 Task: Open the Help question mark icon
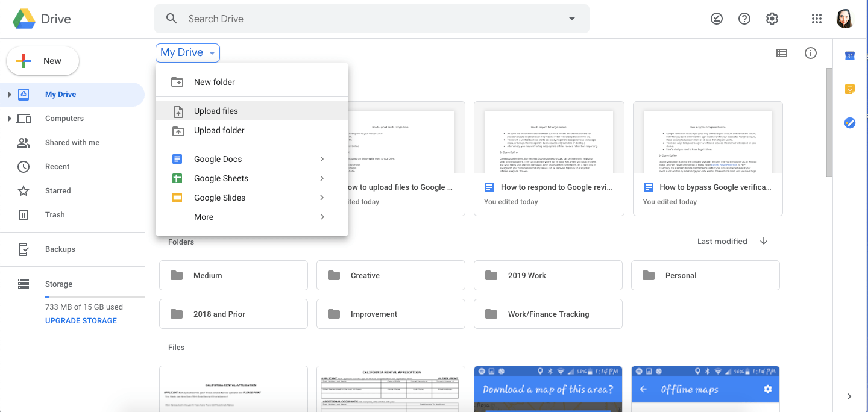744,19
